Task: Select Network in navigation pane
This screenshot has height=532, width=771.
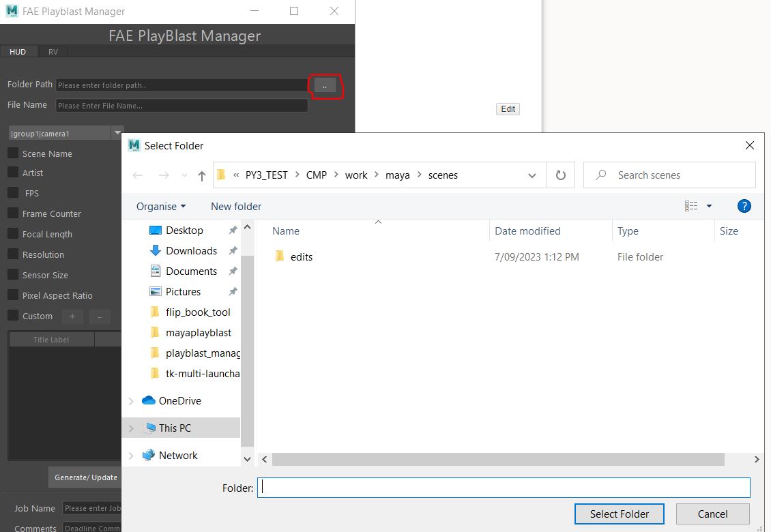Action: (x=178, y=456)
